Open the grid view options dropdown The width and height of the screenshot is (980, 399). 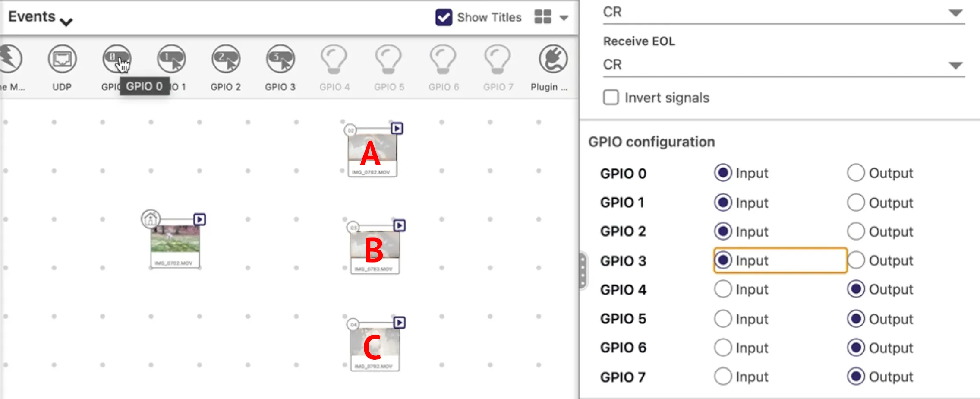click(564, 18)
